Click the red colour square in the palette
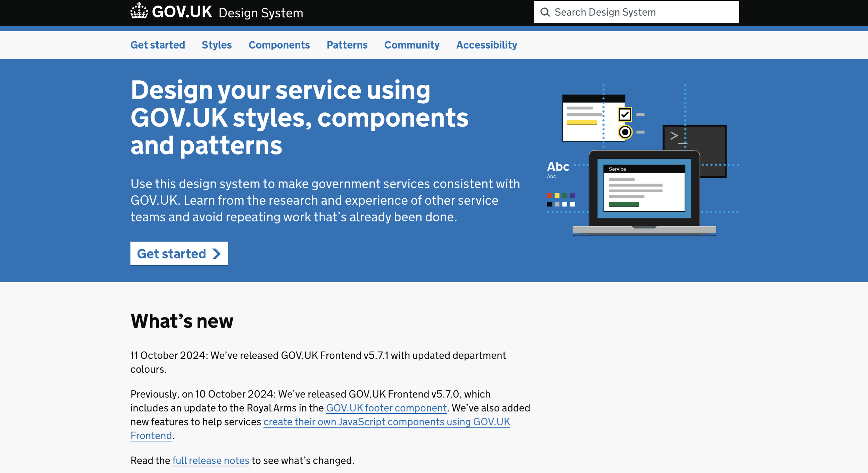Screen dimensions: 868x473 (x=549, y=196)
